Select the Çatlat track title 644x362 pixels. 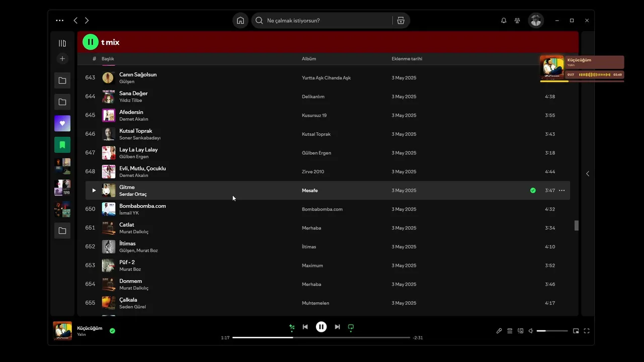(x=127, y=225)
